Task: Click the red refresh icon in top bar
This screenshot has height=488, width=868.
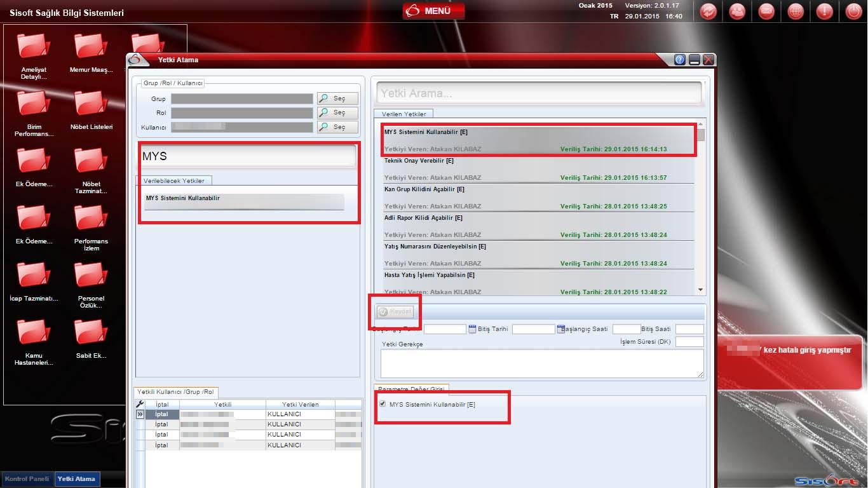Action: click(x=709, y=11)
